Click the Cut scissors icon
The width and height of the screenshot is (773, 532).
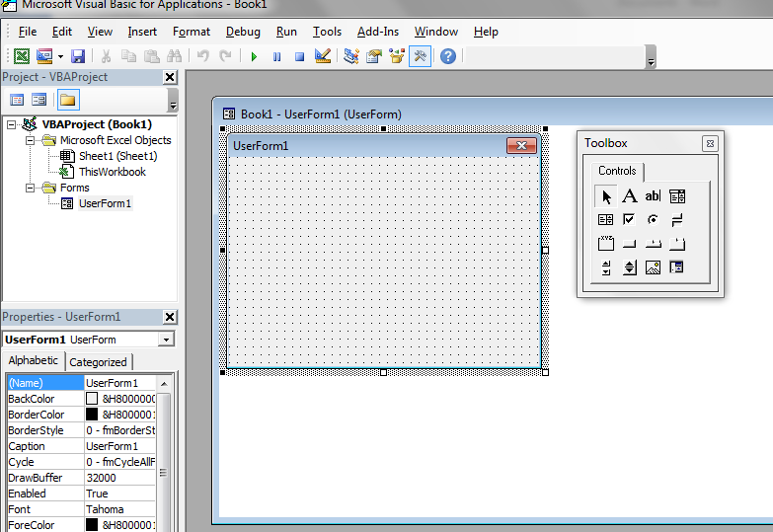(106, 56)
